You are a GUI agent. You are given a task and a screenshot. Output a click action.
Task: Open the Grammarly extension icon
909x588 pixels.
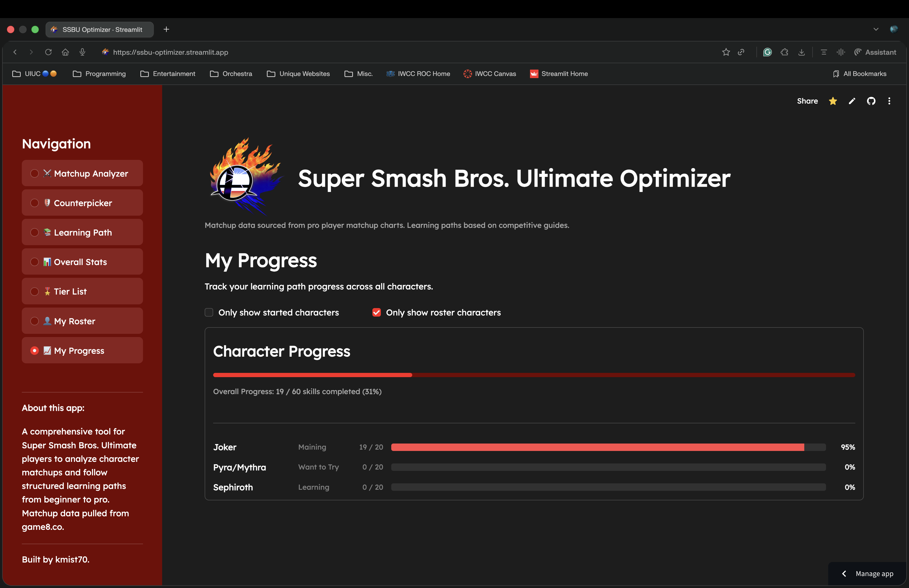767,52
